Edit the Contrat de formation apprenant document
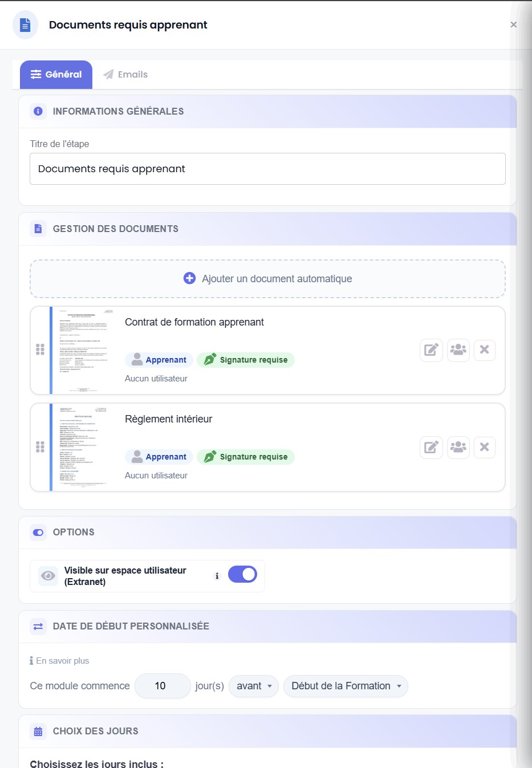 [431, 350]
